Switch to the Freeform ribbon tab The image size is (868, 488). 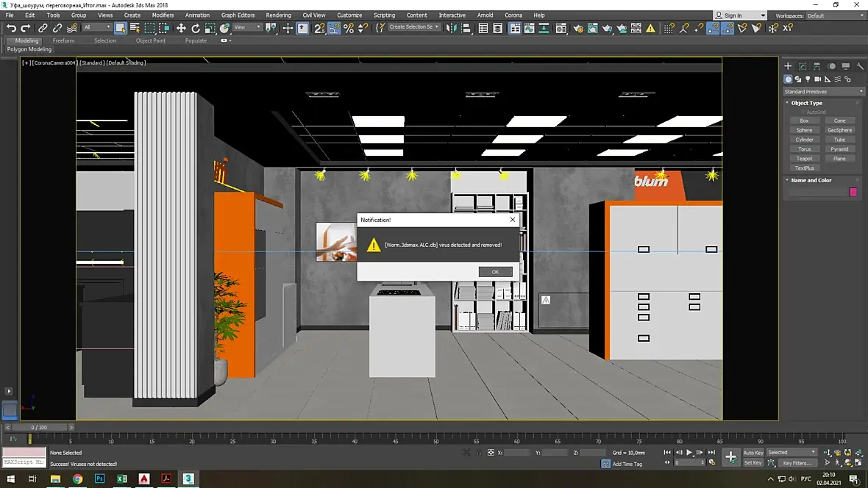[63, 41]
